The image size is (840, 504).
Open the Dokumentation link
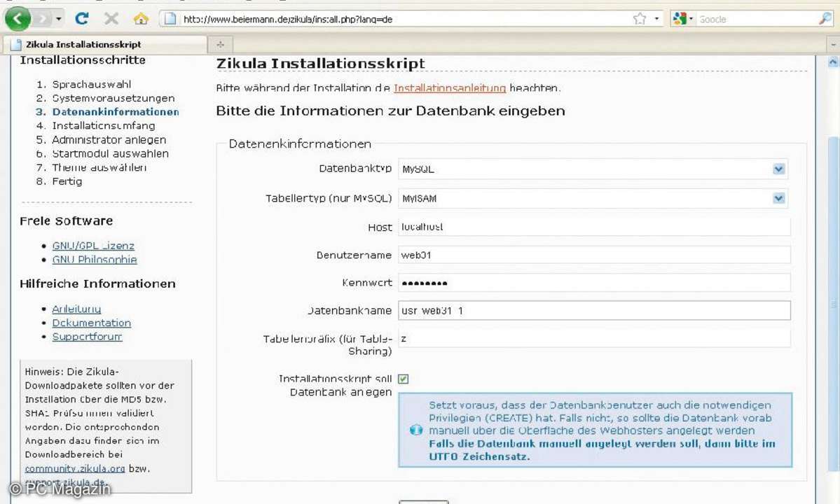[x=91, y=323]
